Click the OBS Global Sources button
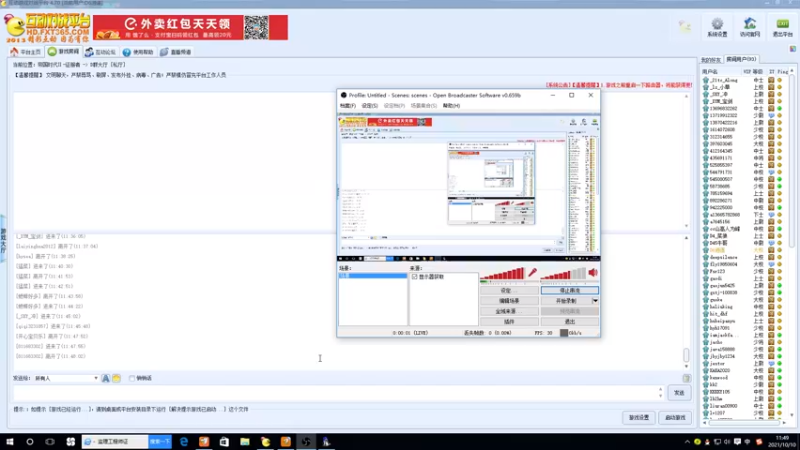 pos(509,311)
